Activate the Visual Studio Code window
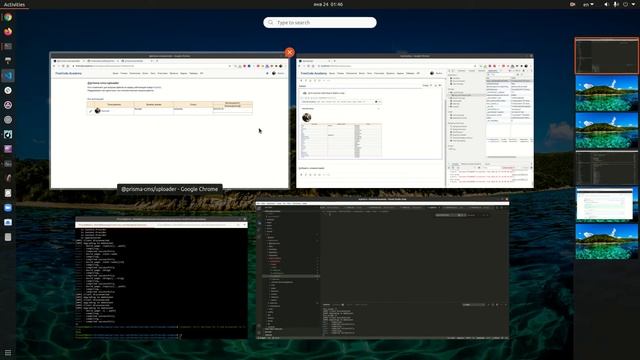 [x=382, y=269]
